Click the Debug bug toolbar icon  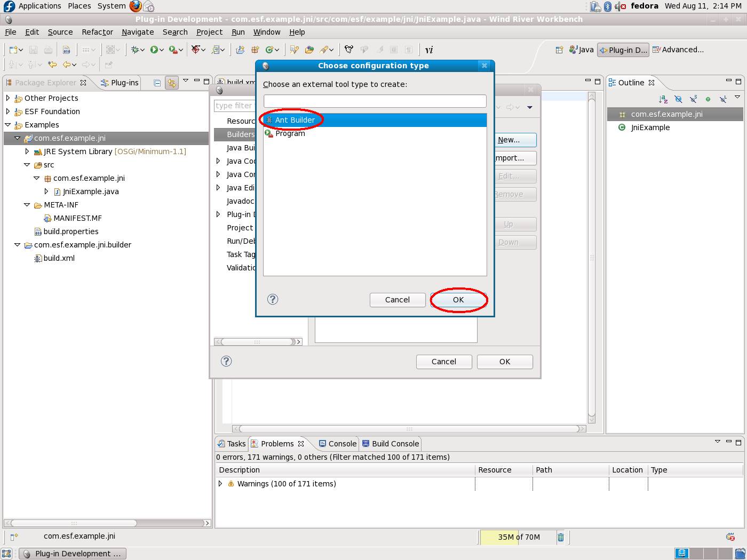[136, 50]
